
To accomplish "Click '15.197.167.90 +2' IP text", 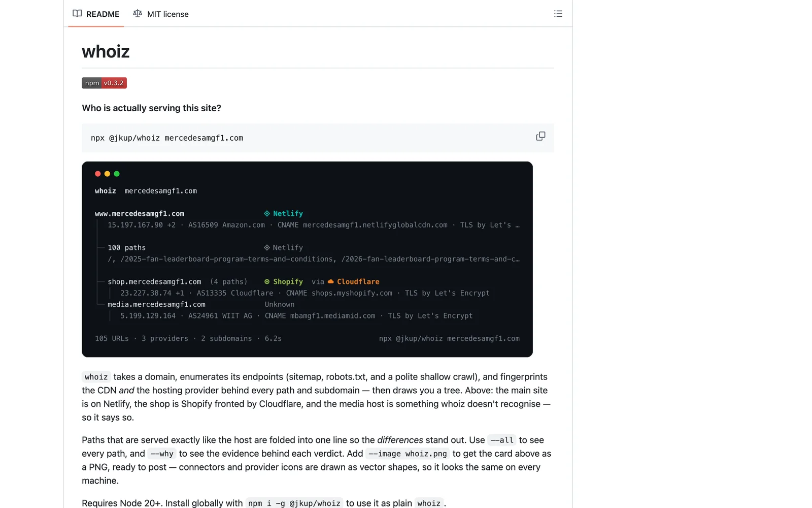I will [142, 225].
